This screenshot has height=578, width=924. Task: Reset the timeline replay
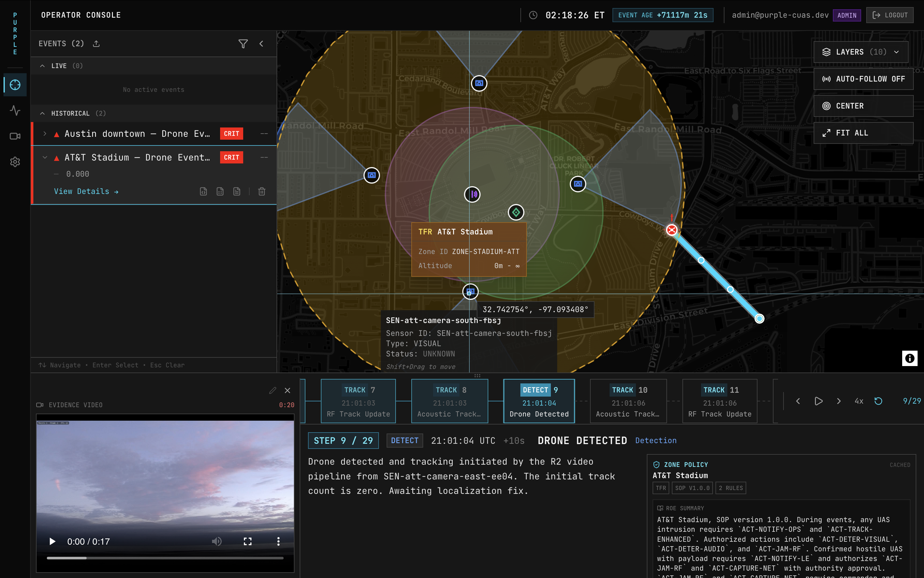tap(878, 401)
